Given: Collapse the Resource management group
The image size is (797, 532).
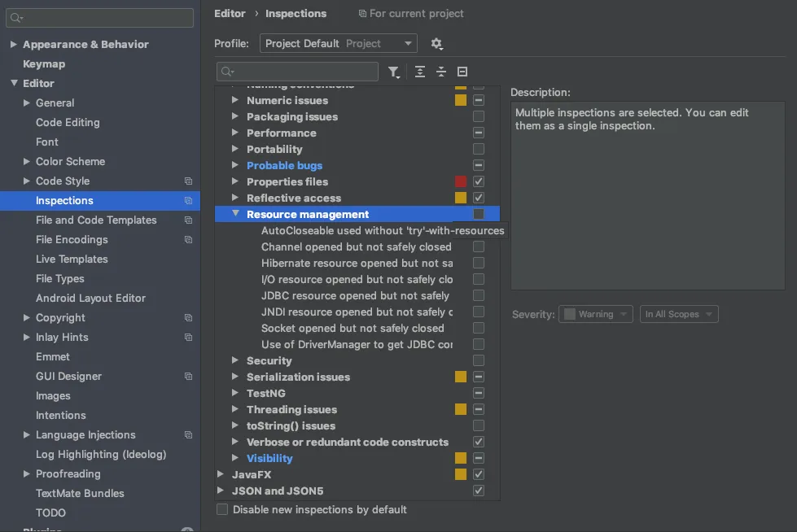Looking at the screenshot, I should pos(235,215).
